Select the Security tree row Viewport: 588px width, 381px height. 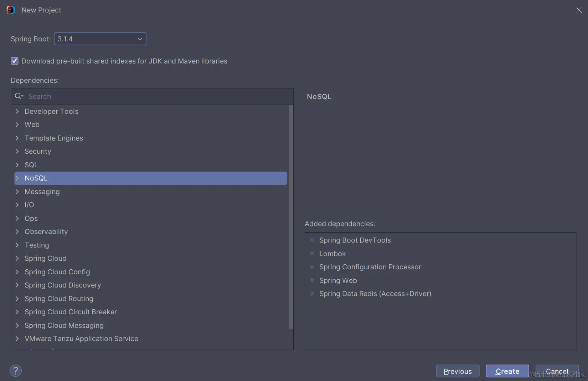151,151
